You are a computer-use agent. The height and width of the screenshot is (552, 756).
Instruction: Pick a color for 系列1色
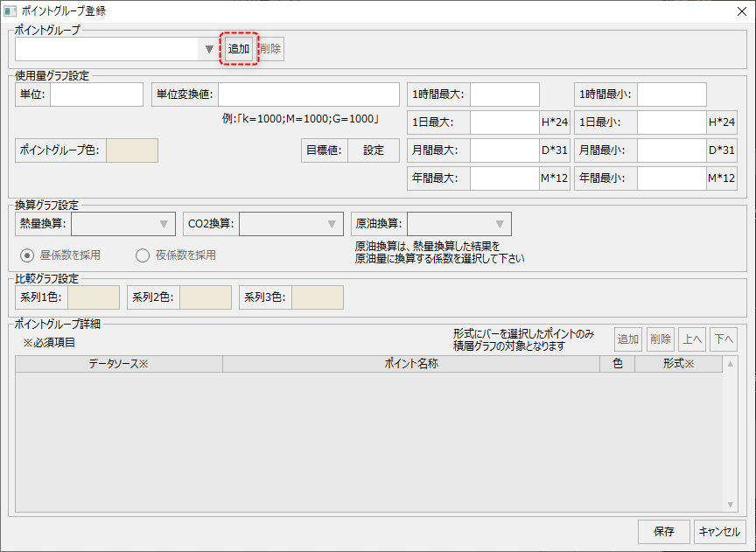93,297
